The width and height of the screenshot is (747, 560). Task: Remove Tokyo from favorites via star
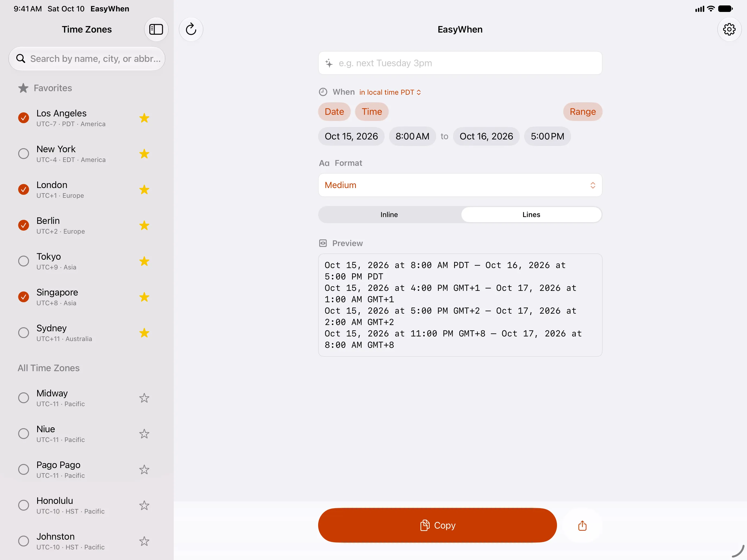[x=144, y=261]
